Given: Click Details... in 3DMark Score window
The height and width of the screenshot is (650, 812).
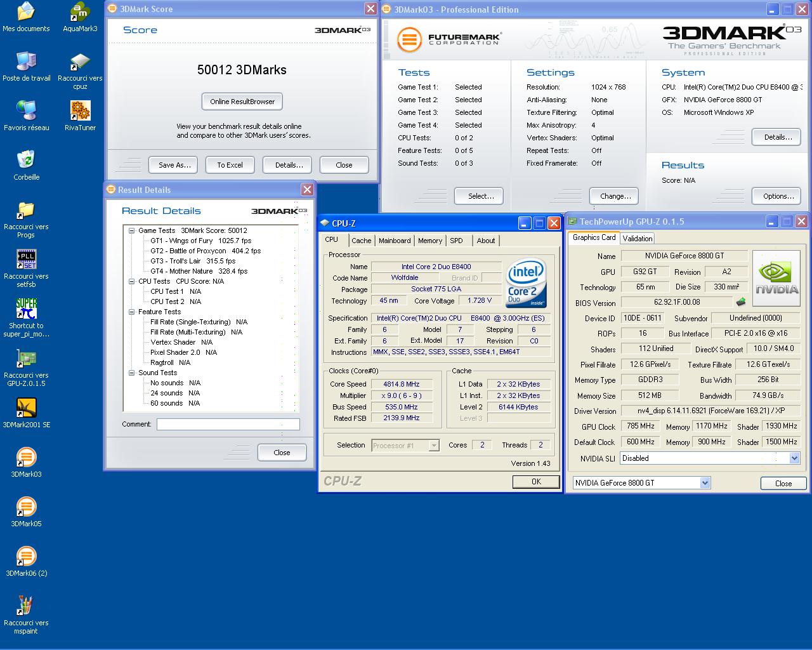Looking at the screenshot, I should (x=289, y=165).
